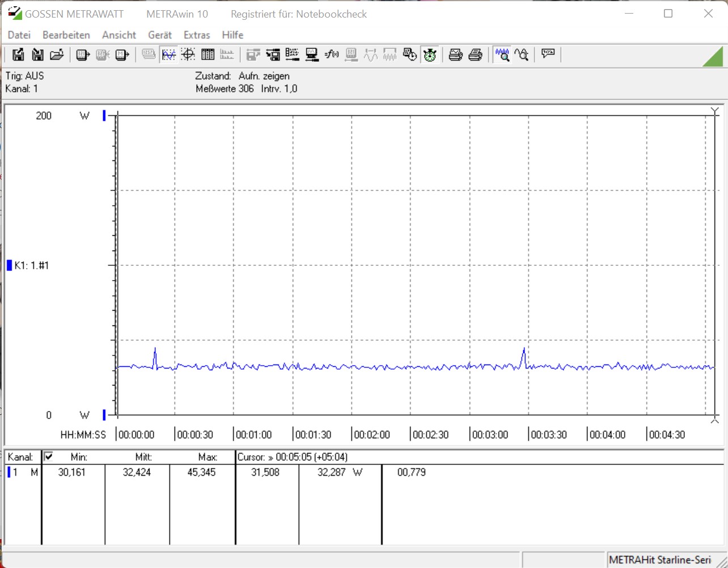Click the open folder toolbar icon
Viewport: 728px width, 568px height.
point(57,55)
